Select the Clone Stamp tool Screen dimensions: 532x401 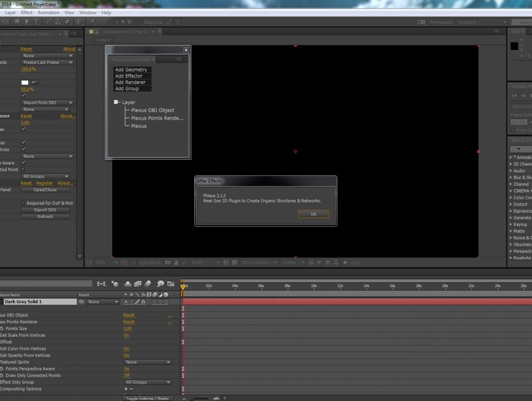[58, 22]
